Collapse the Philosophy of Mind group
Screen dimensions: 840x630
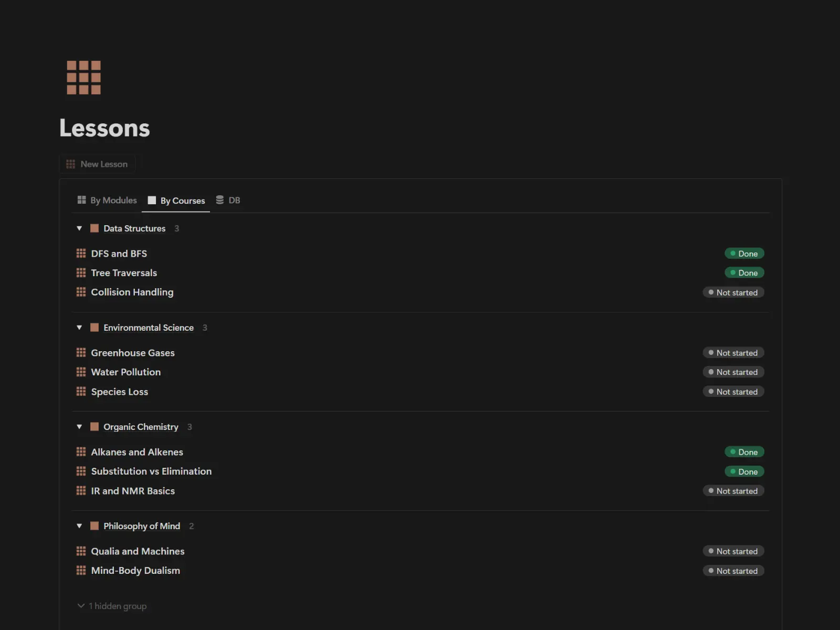click(x=79, y=526)
